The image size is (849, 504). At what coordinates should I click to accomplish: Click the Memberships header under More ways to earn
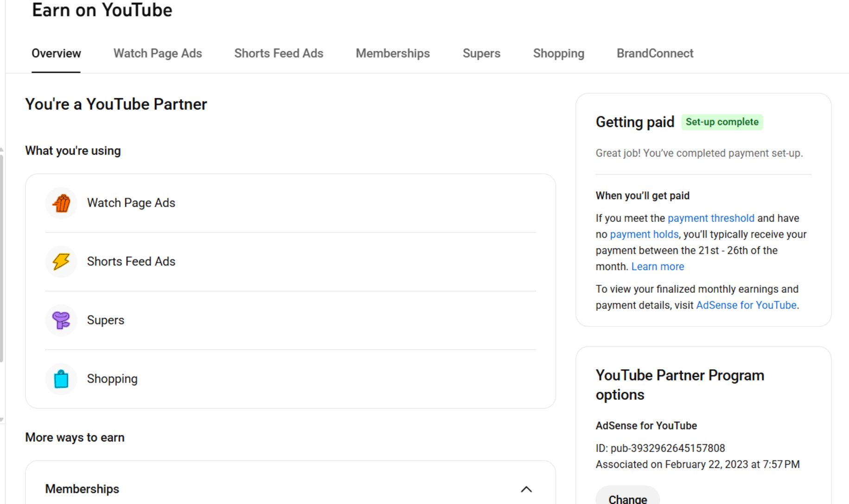[82, 489]
